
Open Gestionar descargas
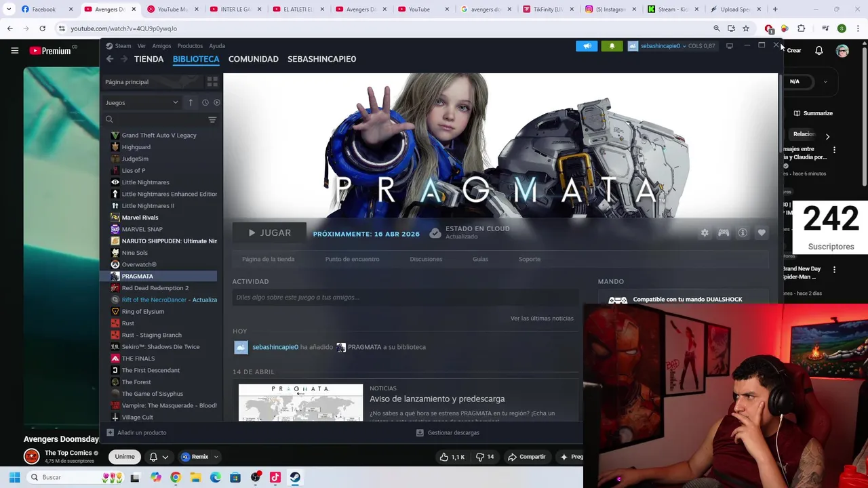tap(448, 432)
